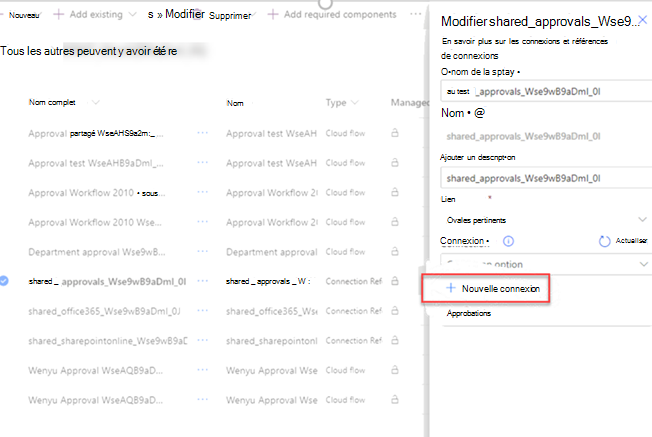
Task: Click lock icon on shared_sharepointonline row
Action: pyautogui.click(x=395, y=340)
